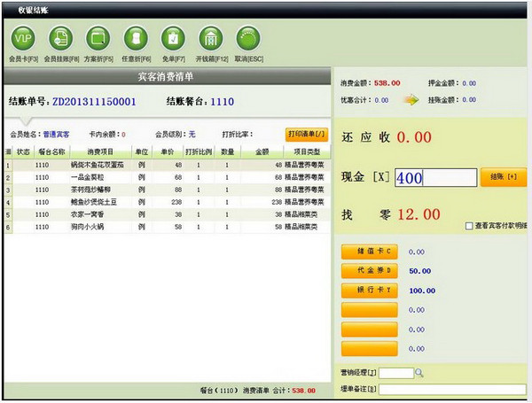This screenshot has height=403, width=532.
Task: Click table number 1110 beside 结账餐台
Action: (223, 102)
